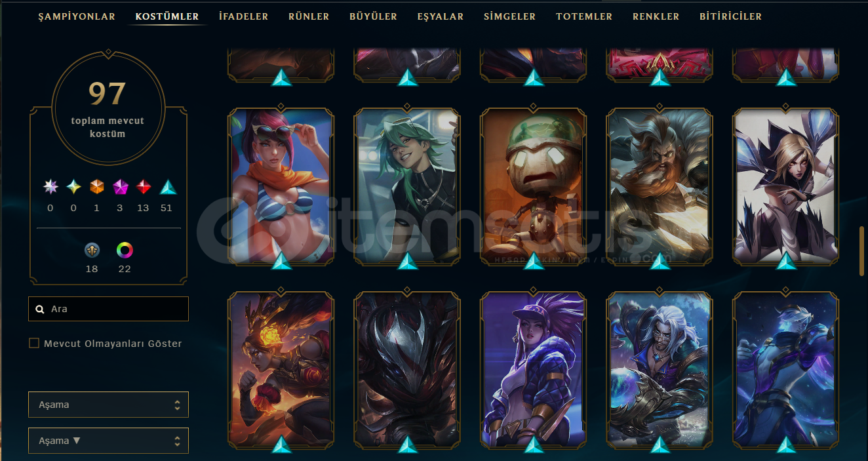
Task: Click the Mythic tier gem icon
Action: click(x=73, y=188)
